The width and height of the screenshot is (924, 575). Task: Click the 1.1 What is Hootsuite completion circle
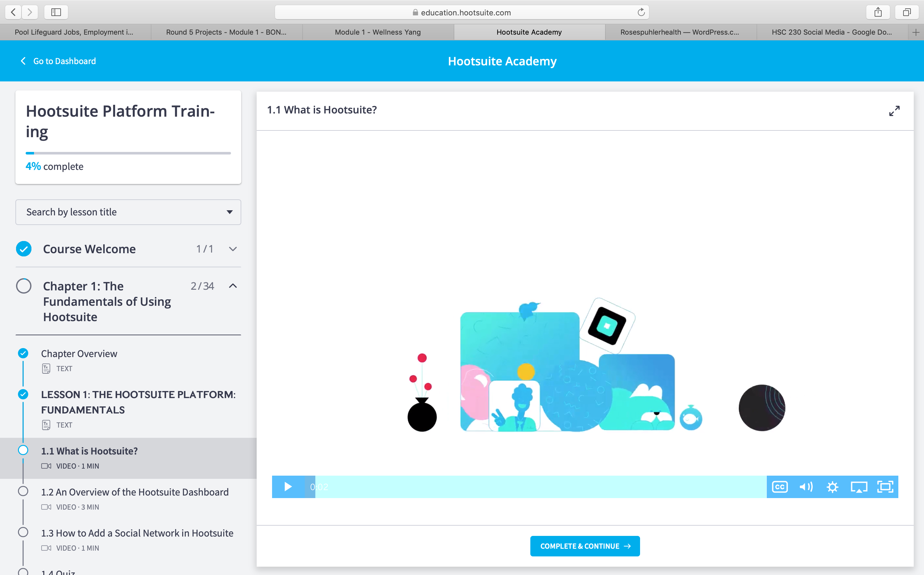tap(23, 450)
